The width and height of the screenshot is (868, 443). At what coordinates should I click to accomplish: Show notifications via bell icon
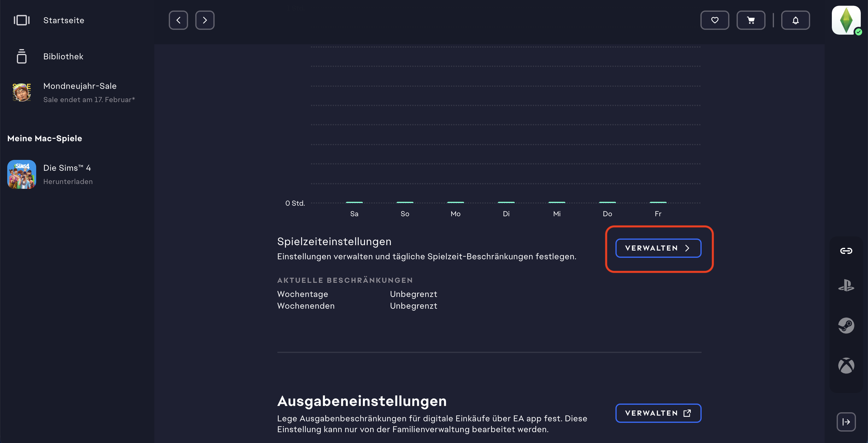(x=795, y=20)
